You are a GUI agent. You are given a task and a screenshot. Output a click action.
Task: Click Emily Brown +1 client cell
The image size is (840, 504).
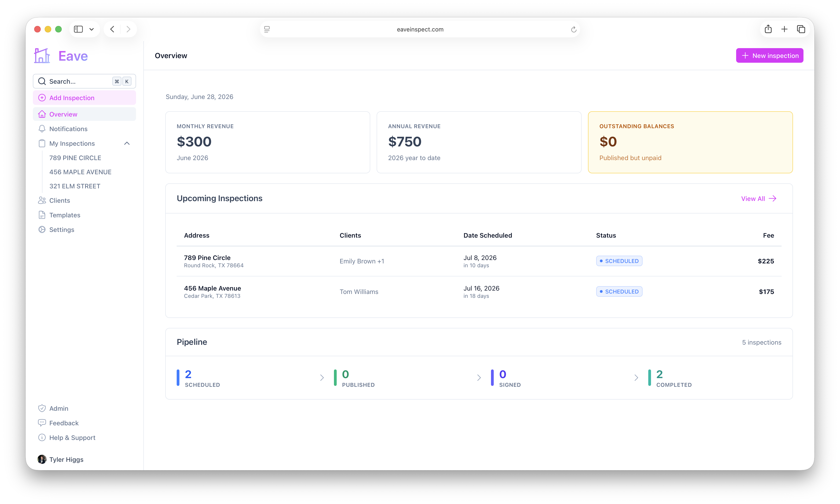coord(362,261)
